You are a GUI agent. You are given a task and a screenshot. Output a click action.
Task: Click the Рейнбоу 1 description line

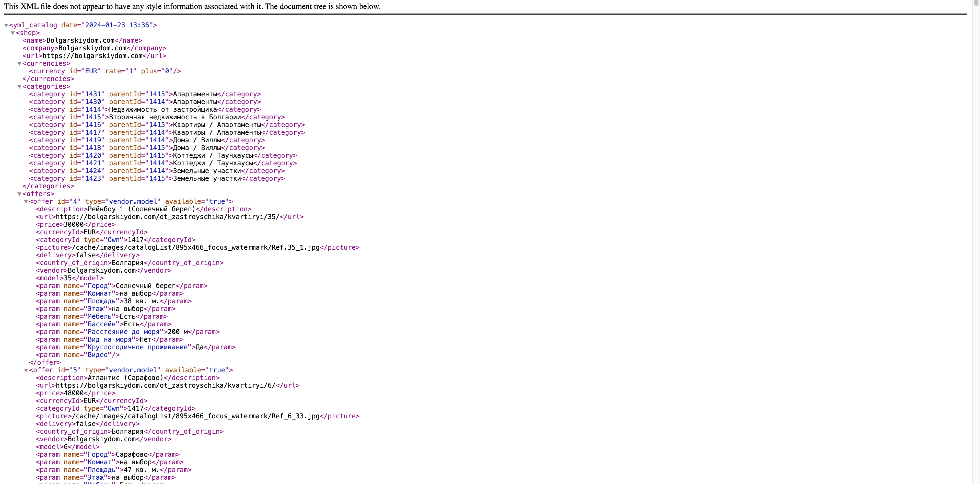[141, 209]
